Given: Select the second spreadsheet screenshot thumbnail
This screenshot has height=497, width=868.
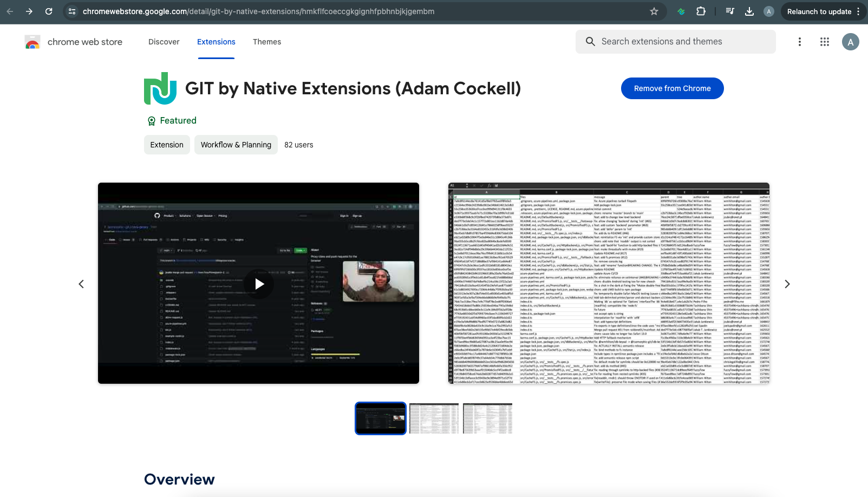Looking at the screenshot, I should coord(434,418).
